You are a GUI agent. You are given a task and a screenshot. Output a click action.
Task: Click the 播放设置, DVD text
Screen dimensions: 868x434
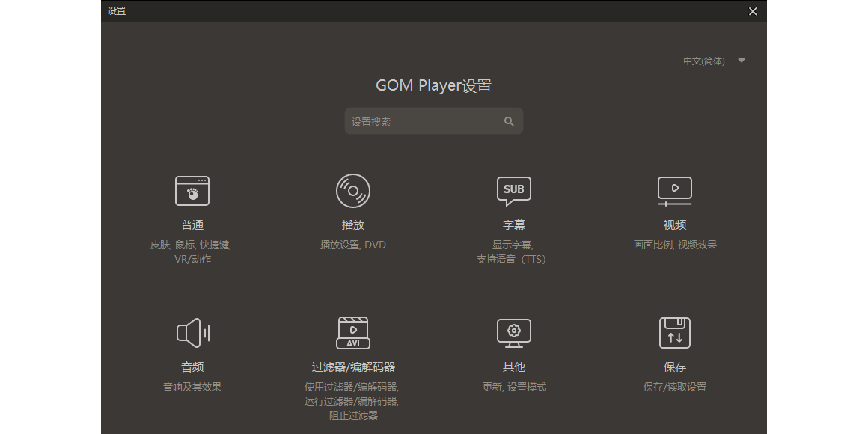[353, 244]
